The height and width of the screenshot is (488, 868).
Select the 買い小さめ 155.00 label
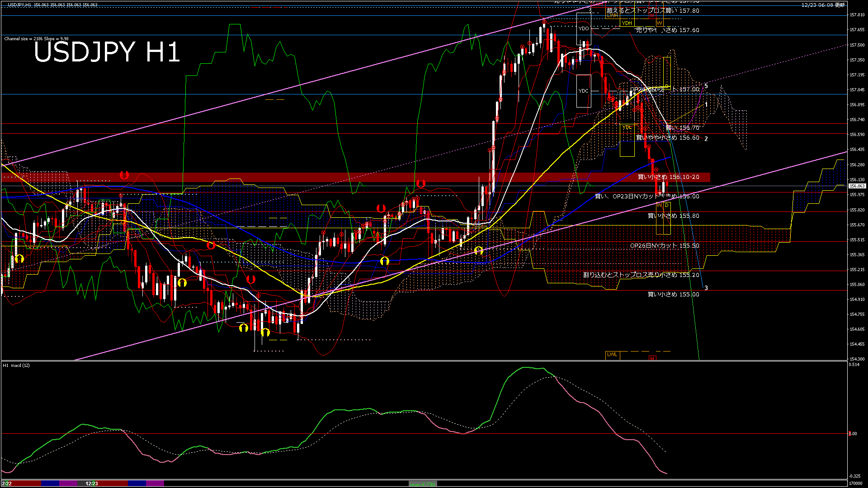pyautogui.click(x=673, y=295)
